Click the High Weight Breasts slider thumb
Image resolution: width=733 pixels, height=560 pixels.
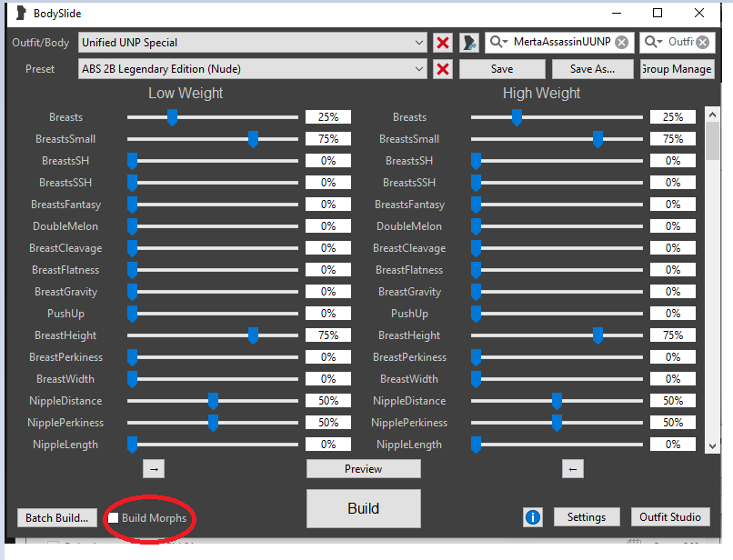pyautogui.click(x=517, y=117)
